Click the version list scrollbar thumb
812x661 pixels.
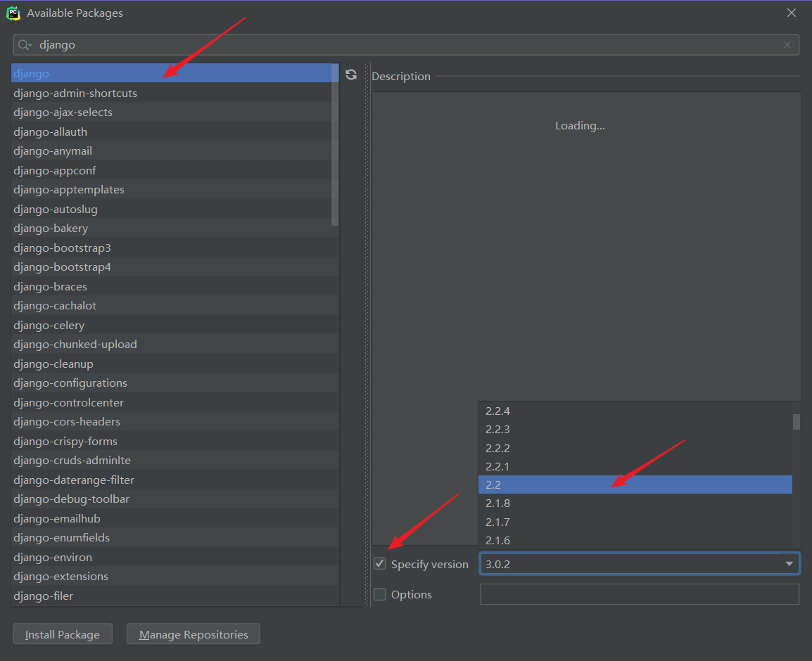click(x=797, y=421)
